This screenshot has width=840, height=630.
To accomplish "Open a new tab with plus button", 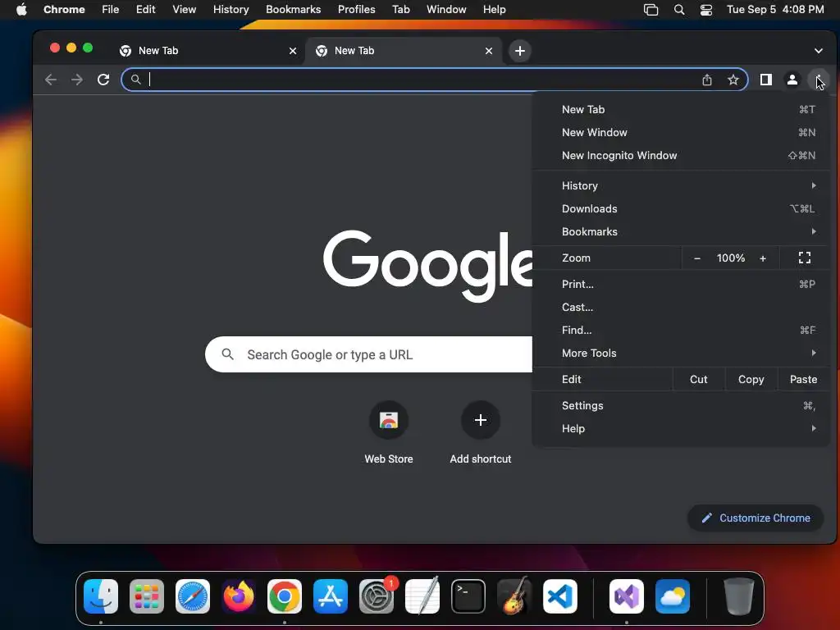I will [519, 51].
